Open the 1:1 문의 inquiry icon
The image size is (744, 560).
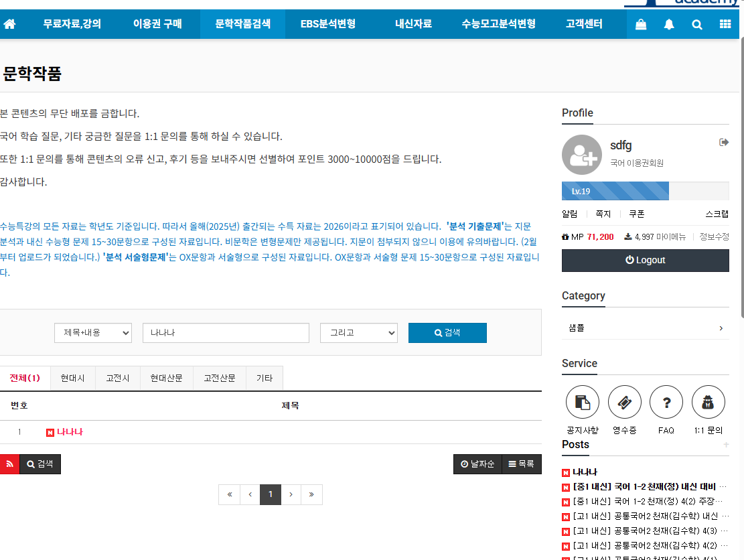708,402
